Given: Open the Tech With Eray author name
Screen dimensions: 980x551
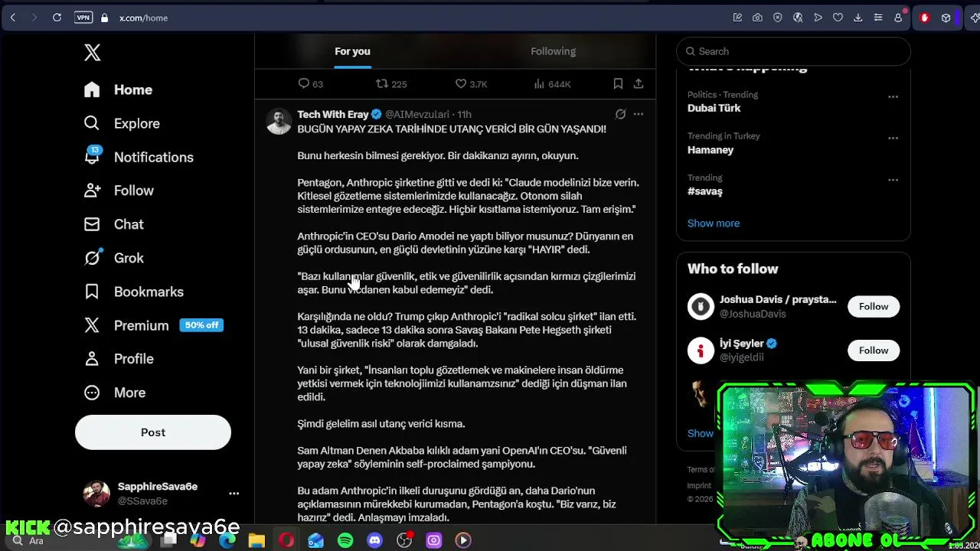Looking at the screenshot, I should tap(333, 114).
